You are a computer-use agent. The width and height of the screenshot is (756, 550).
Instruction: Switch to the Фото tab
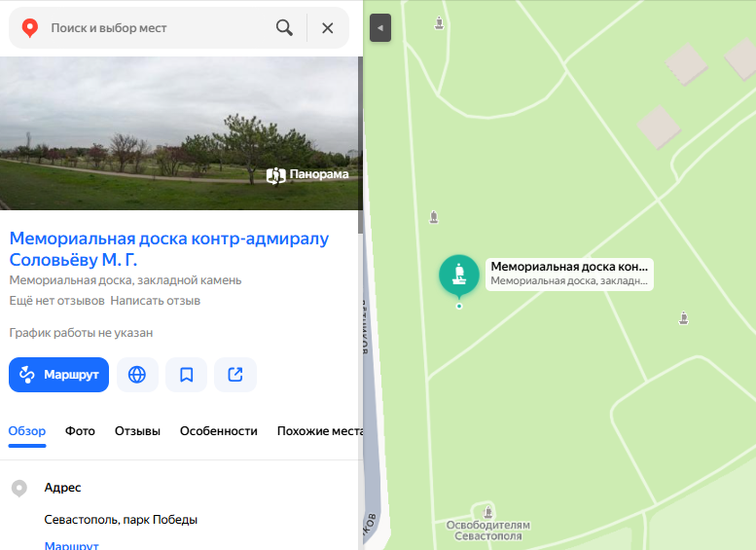tap(80, 431)
